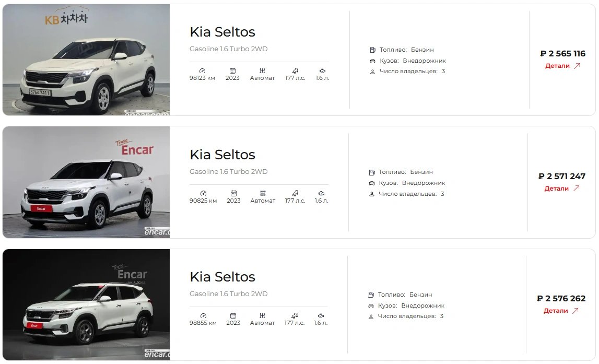Screen dimensions: 599x364
Task: Click the car body icon in the ₽ 2 571 247 listing
Action: tap(372, 183)
